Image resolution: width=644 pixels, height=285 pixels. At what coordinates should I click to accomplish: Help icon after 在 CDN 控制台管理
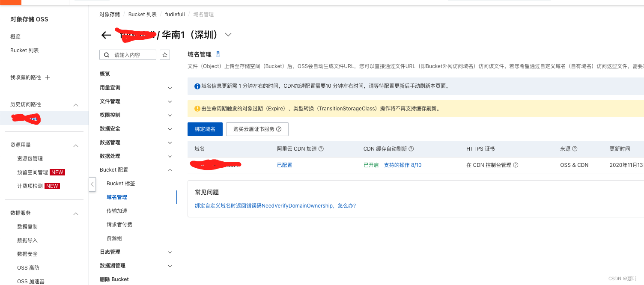516,165
